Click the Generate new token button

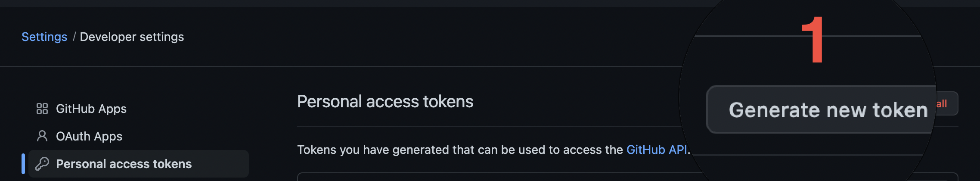[x=822, y=109]
